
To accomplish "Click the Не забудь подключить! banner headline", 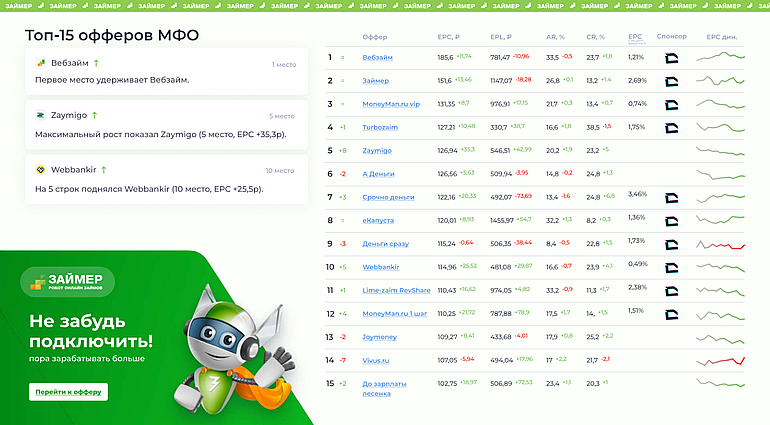I will [x=91, y=331].
